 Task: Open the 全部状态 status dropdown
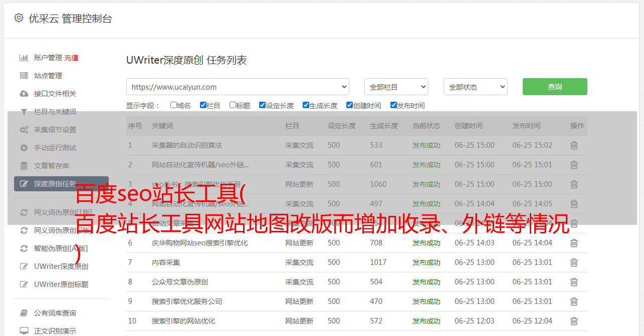coord(475,87)
